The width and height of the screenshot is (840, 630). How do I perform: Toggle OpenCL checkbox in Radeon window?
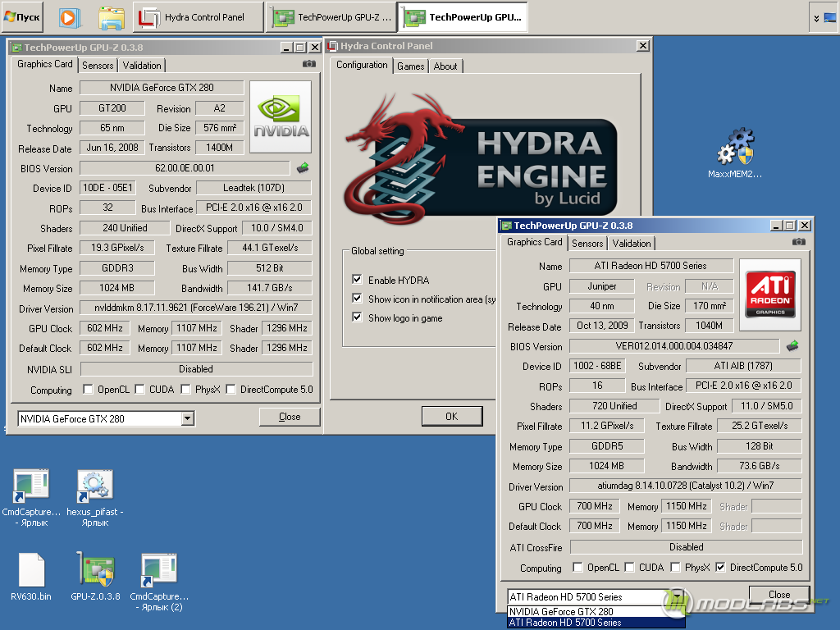pos(578,567)
